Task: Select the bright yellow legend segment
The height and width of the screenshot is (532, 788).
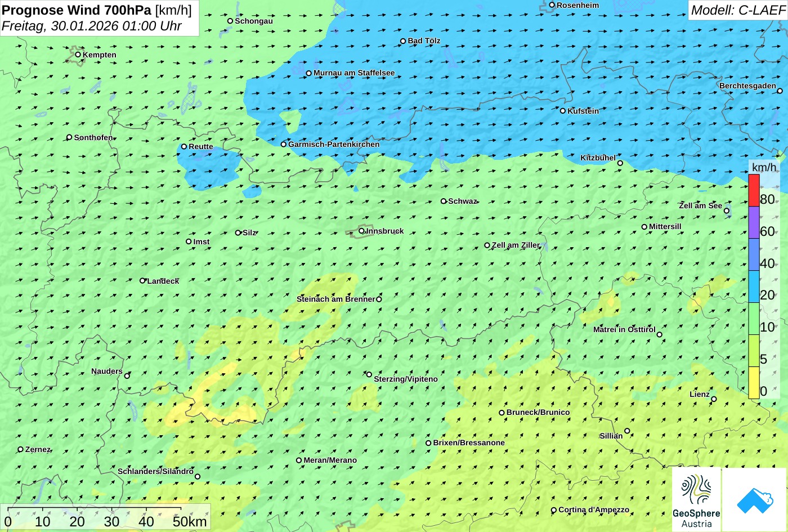Action: [x=754, y=383]
